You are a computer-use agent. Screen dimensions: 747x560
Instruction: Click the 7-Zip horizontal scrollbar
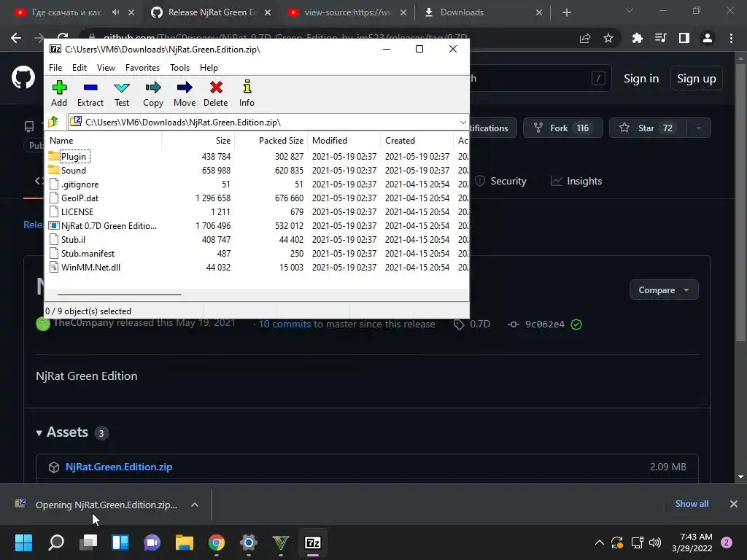tap(119, 295)
